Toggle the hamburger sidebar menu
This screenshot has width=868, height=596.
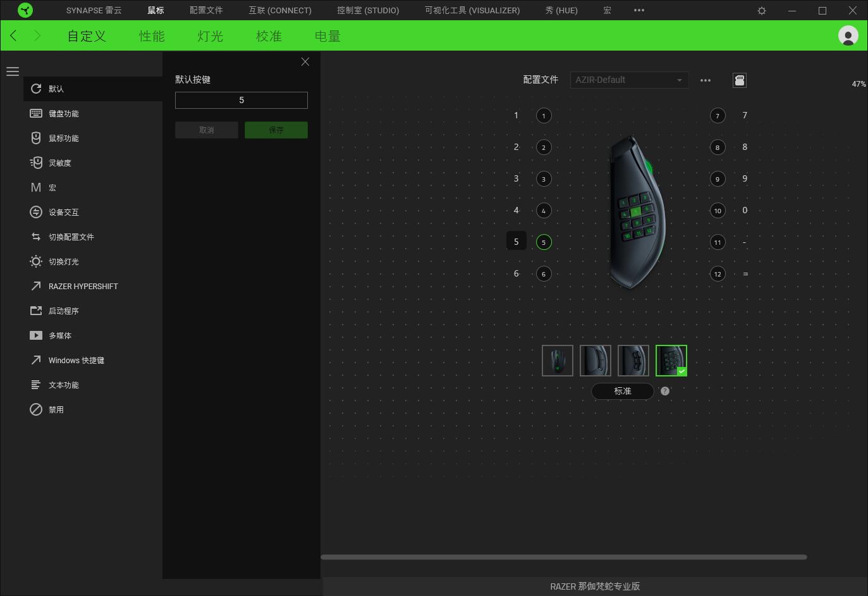[x=13, y=71]
